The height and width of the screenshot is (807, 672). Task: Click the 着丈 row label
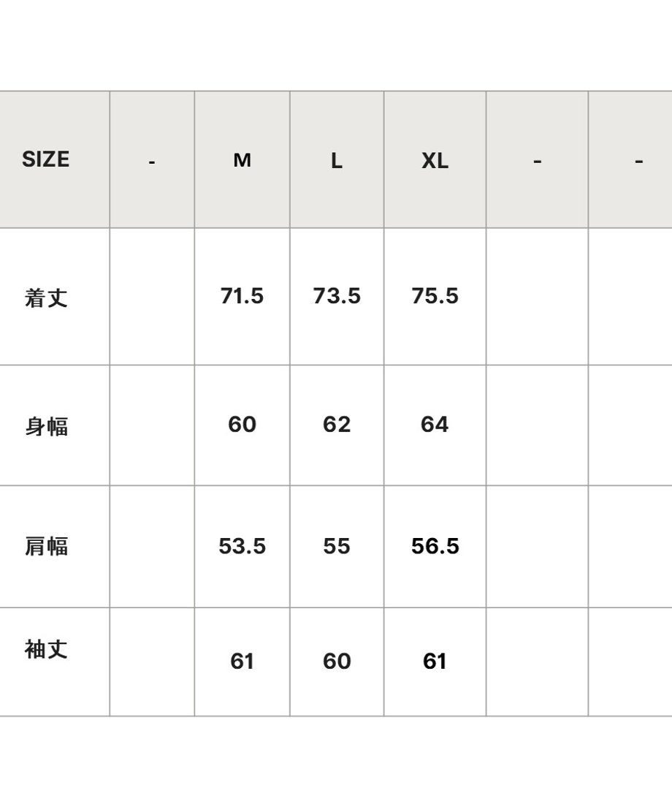pos(46,298)
